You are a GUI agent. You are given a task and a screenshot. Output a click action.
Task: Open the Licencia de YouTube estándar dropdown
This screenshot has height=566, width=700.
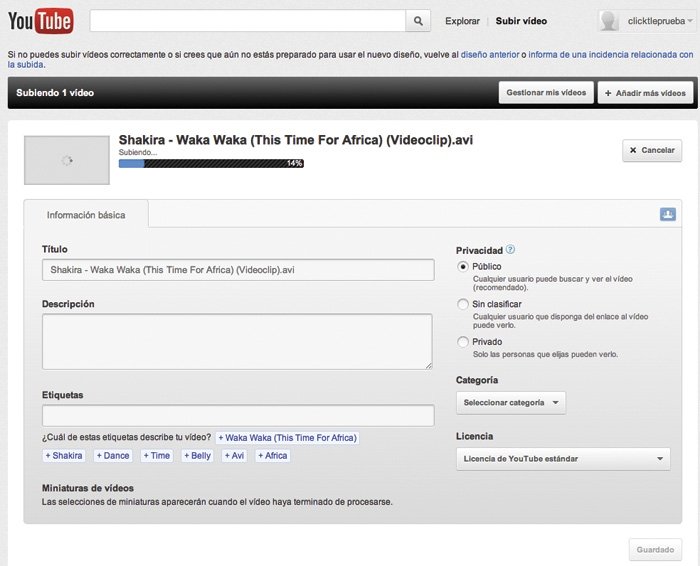(x=563, y=459)
